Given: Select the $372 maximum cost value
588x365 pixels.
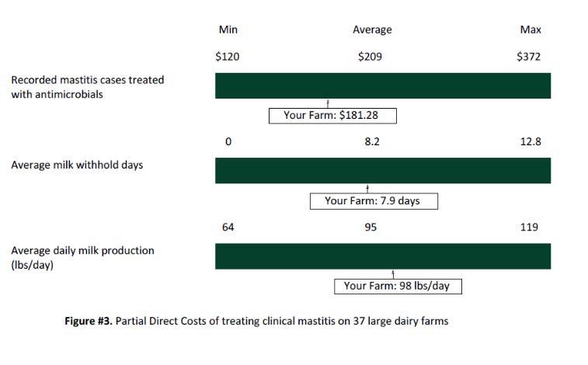Looking at the screenshot, I should coord(530,57).
